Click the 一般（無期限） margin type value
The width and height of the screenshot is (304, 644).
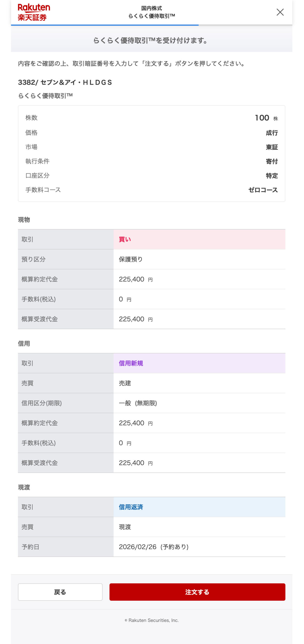coord(138,403)
